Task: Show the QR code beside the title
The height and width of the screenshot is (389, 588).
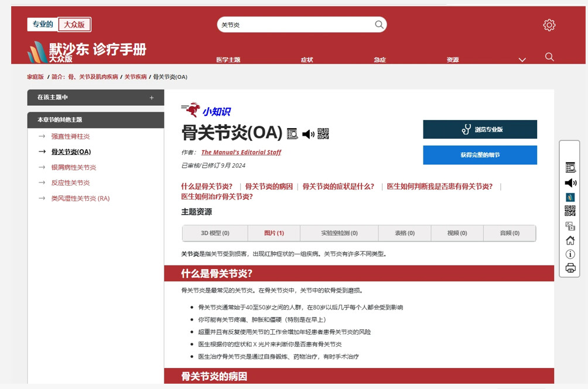Action: pyautogui.click(x=323, y=133)
